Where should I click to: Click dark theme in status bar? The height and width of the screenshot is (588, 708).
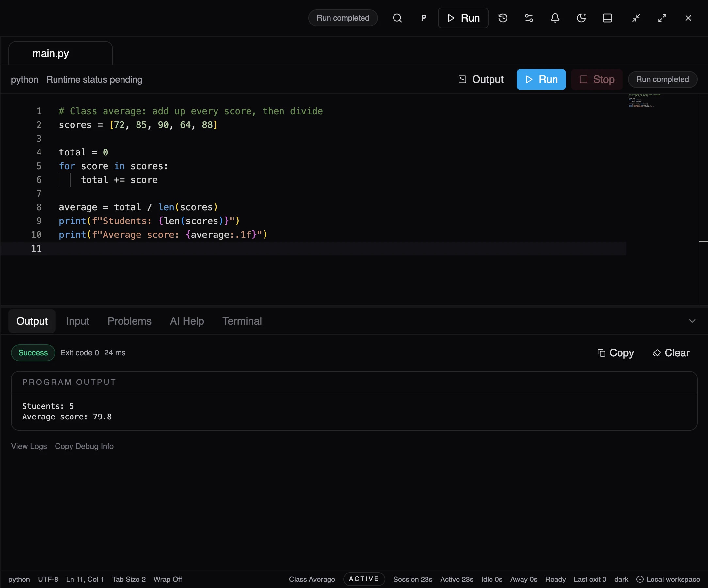[621, 579]
